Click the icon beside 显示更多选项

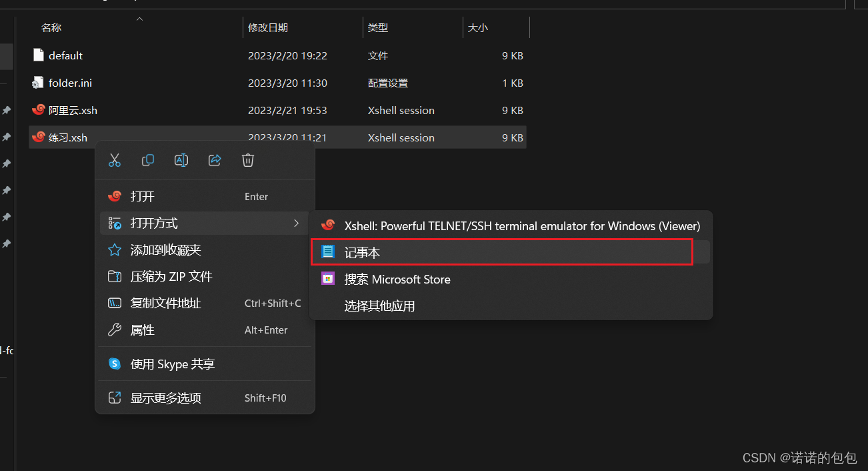click(115, 398)
